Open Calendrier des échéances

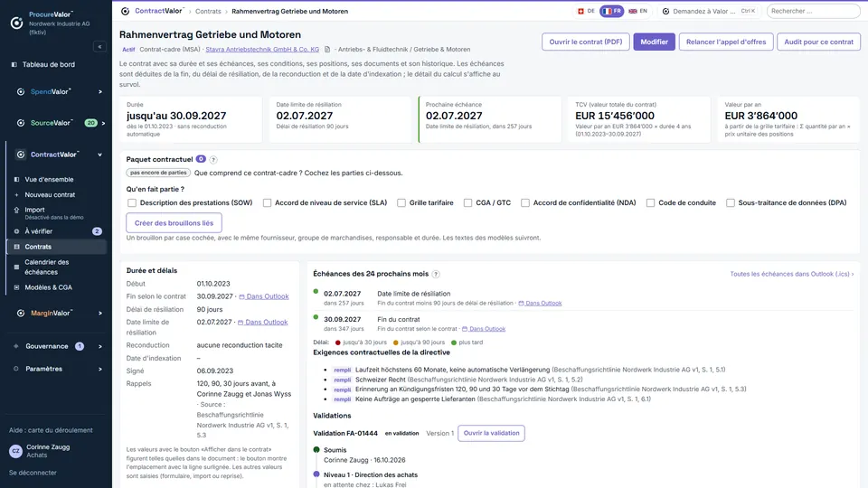pos(56,267)
